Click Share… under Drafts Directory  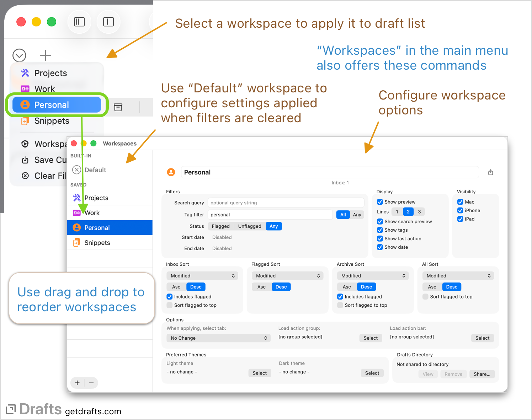(x=482, y=374)
